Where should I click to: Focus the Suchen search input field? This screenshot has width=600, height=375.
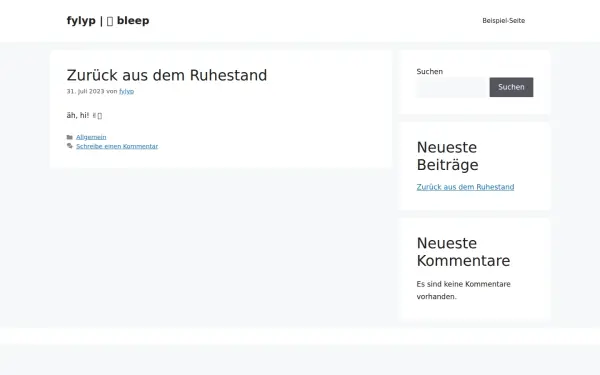(x=452, y=87)
